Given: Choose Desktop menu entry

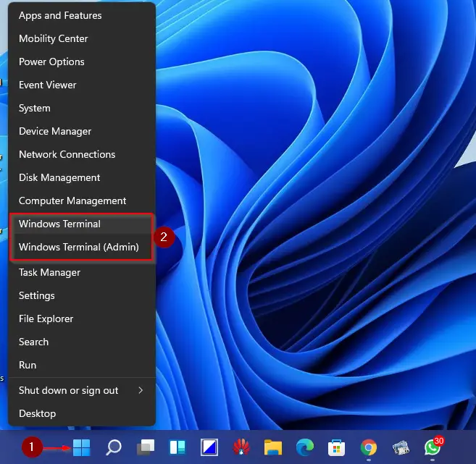Looking at the screenshot, I should 82,413.
